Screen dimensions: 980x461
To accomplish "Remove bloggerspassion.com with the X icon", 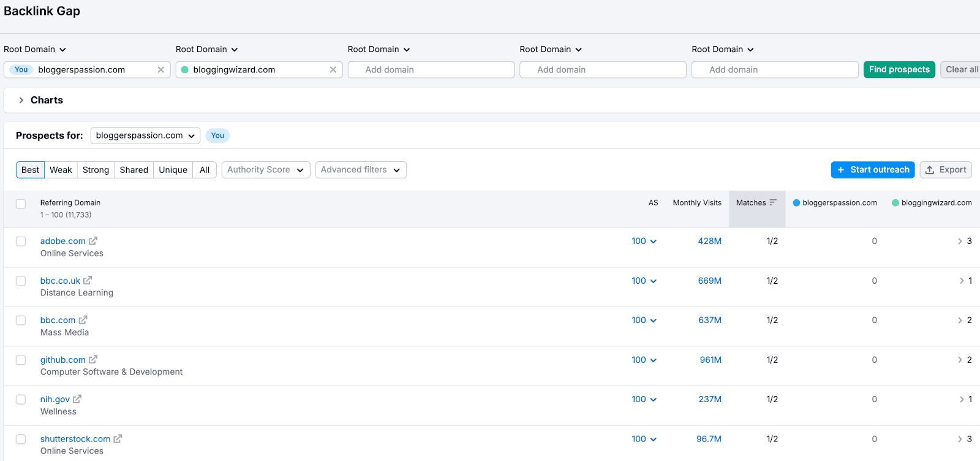I will point(160,70).
